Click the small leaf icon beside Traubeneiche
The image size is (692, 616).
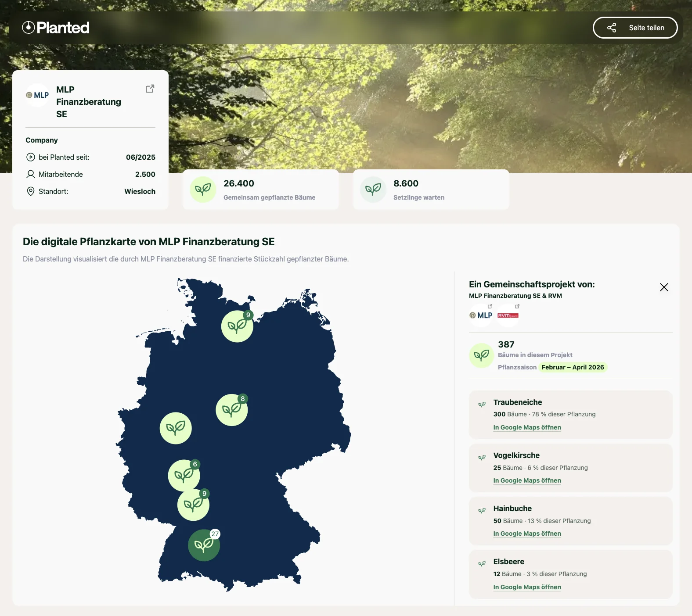(x=482, y=404)
